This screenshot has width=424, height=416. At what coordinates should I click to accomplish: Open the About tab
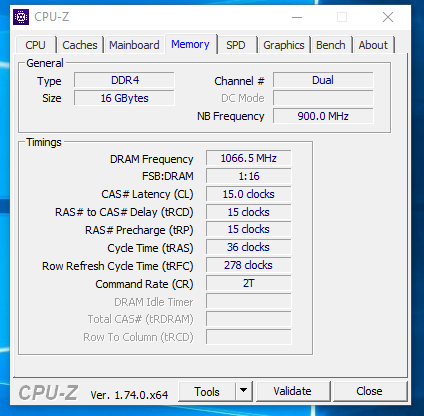point(373,45)
